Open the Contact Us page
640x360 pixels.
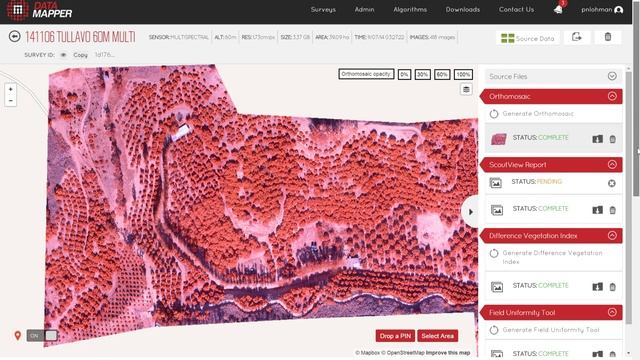point(516,9)
